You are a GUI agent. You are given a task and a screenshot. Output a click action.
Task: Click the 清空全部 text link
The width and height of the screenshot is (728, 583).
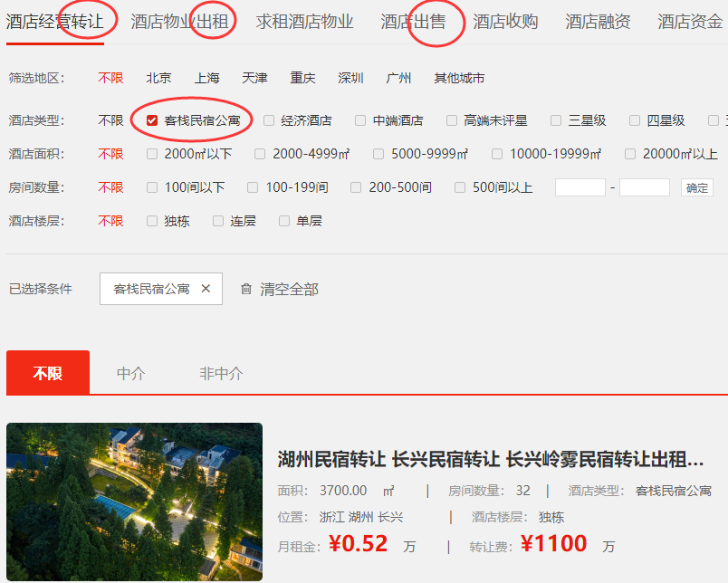coord(289,289)
